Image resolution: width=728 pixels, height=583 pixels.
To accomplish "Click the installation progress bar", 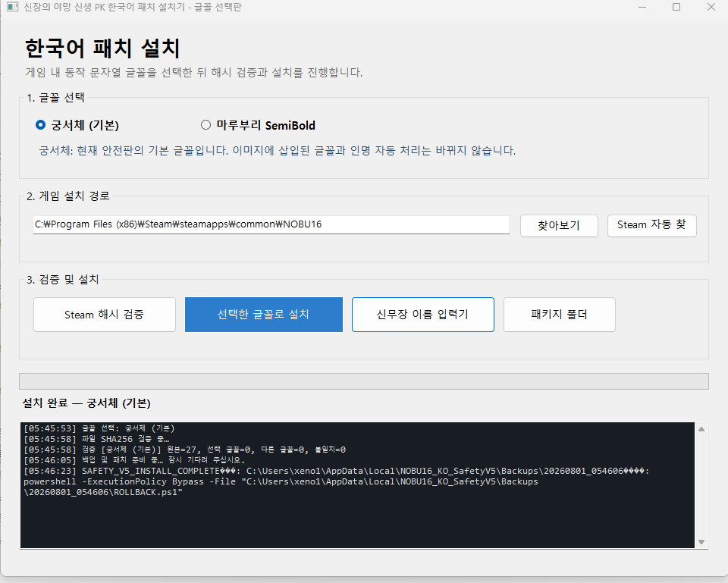I will point(363,381).
